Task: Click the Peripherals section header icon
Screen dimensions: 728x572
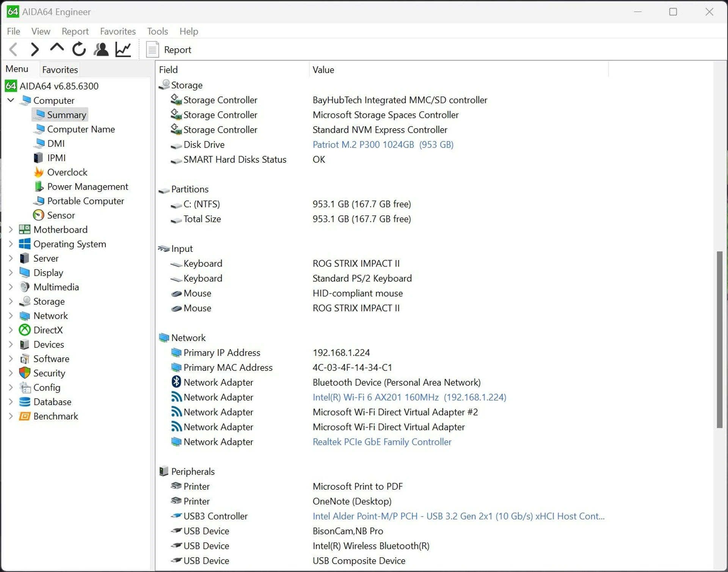Action: point(164,471)
